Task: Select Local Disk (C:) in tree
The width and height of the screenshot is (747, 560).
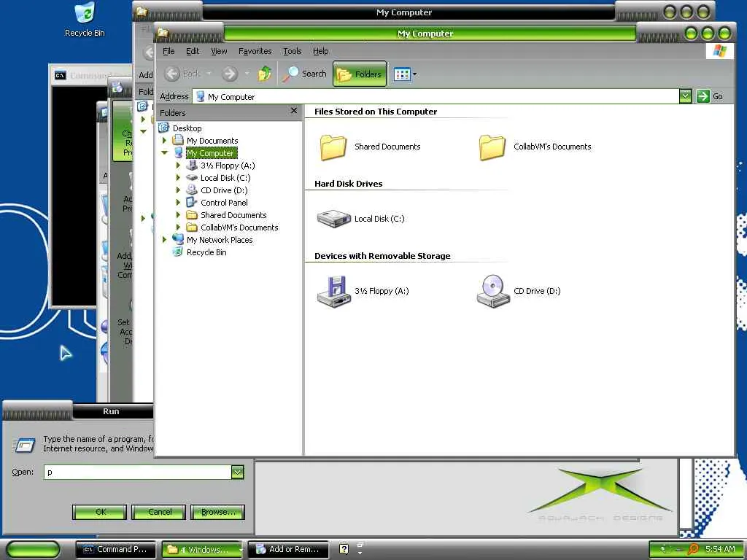Action: coord(225,178)
